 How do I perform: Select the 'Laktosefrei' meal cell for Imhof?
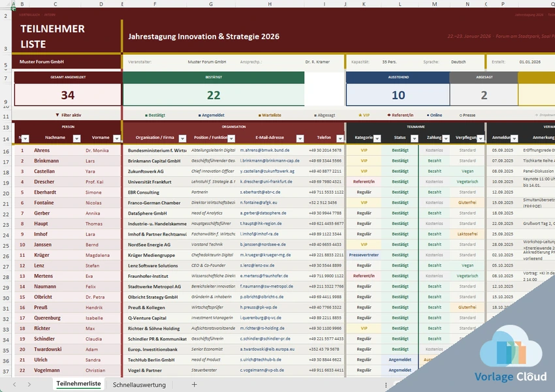(468, 234)
